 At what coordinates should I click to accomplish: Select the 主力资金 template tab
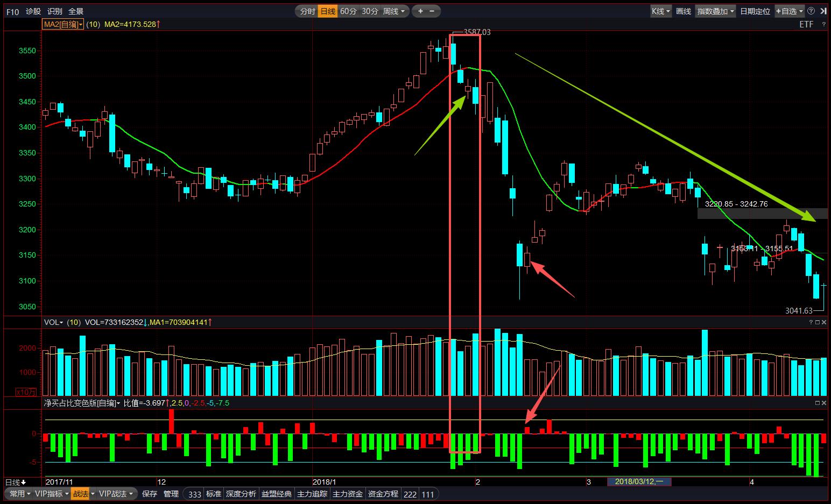pos(348,494)
